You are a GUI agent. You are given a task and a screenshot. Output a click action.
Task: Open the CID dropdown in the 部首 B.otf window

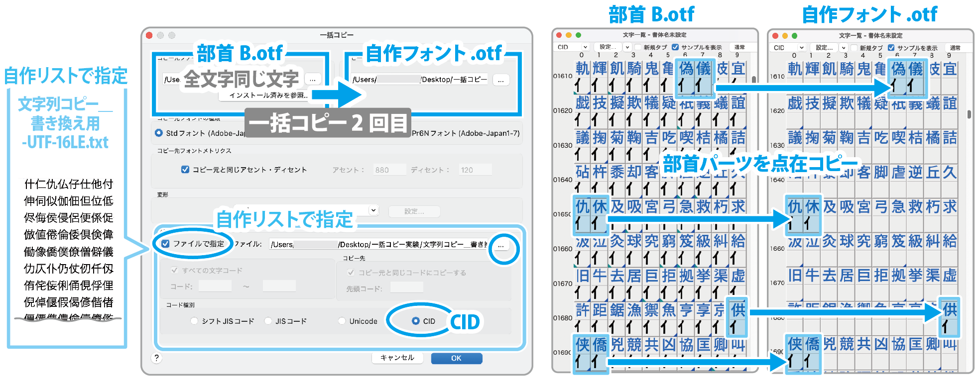click(573, 47)
